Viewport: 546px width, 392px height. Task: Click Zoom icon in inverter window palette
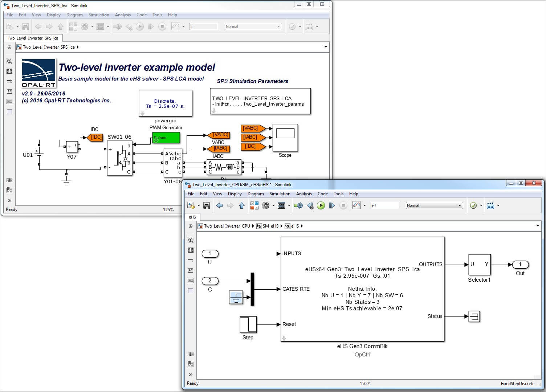tap(9, 61)
